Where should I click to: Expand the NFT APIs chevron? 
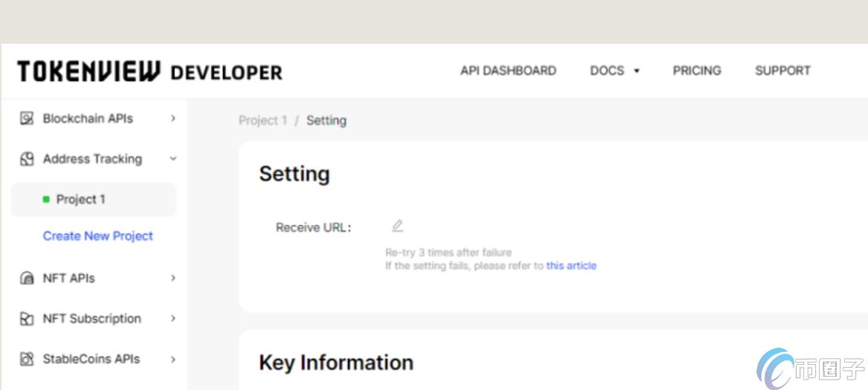[173, 278]
